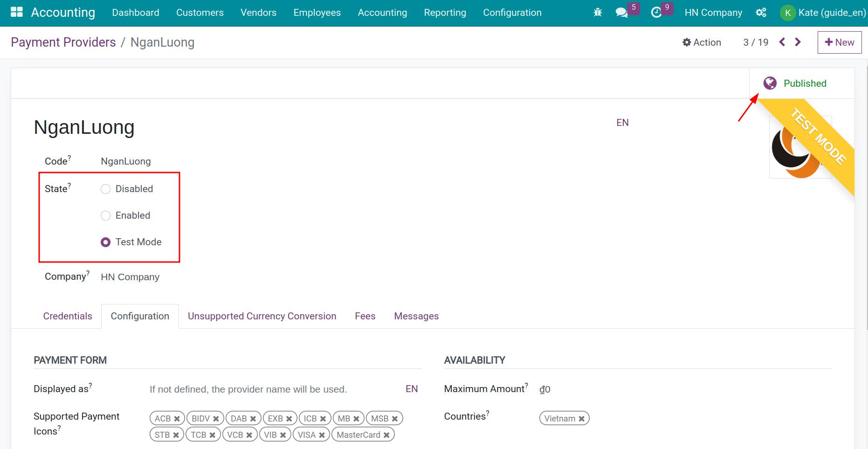
Task: Switch to the Messages tab
Action: click(x=416, y=316)
